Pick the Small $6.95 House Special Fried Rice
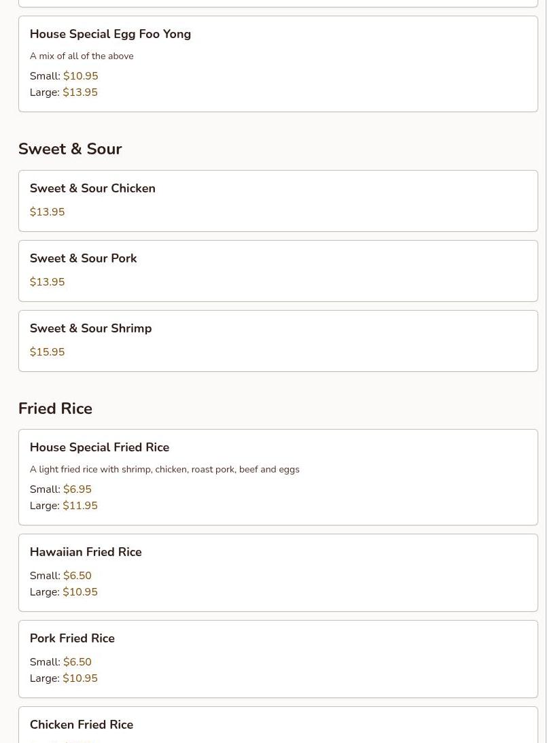Image resolution: width=560 pixels, height=743 pixels. pos(77,489)
